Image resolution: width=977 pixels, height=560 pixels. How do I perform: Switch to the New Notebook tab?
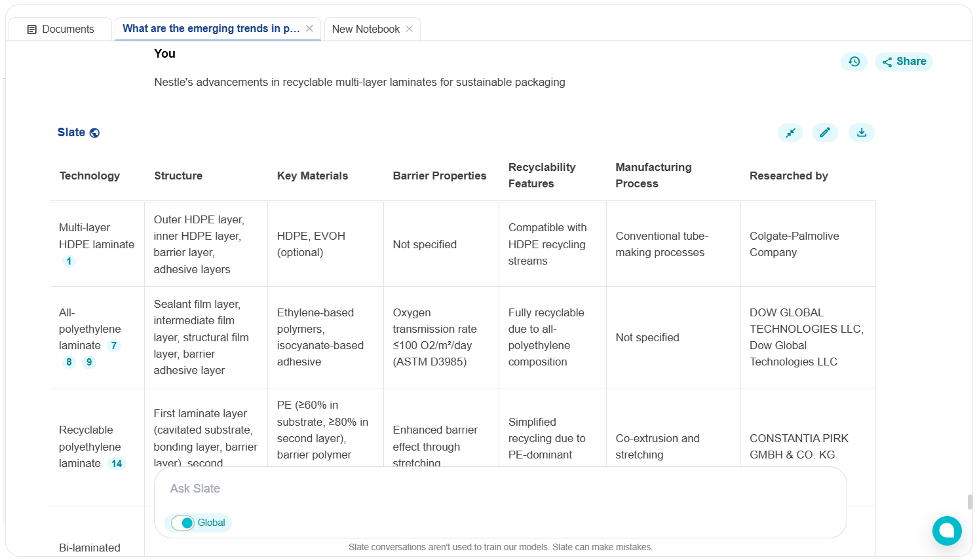pyautogui.click(x=365, y=29)
